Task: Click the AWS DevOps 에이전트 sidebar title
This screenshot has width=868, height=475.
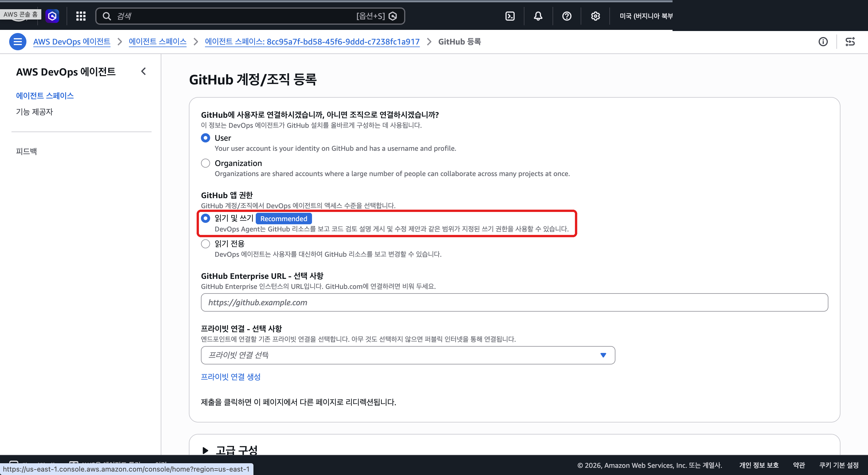Action: tap(66, 72)
